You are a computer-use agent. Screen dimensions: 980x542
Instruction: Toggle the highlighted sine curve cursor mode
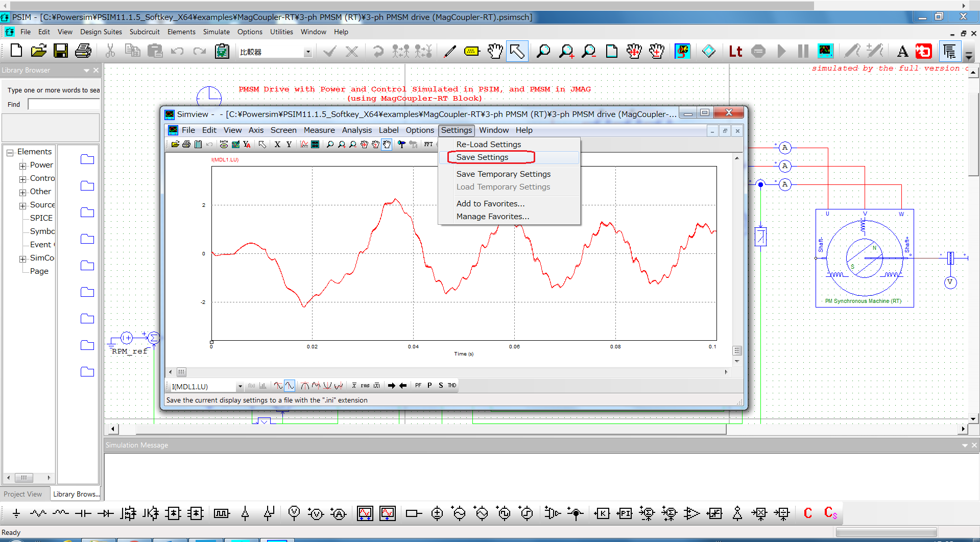(x=290, y=386)
